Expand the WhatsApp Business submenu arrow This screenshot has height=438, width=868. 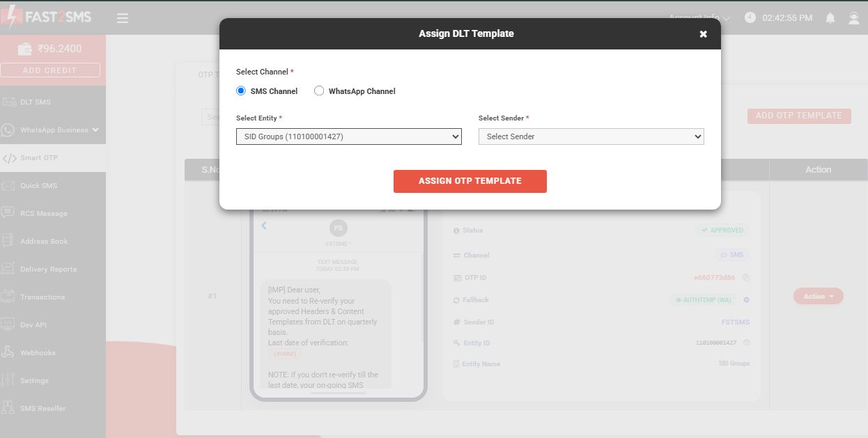coord(95,130)
